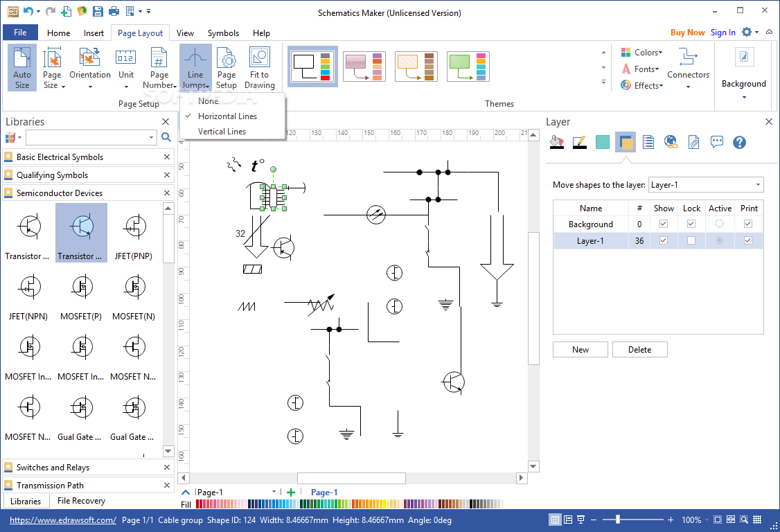Click the Orientation icon
The width and height of the screenshot is (780, 532).
click(x=90, y=67)
